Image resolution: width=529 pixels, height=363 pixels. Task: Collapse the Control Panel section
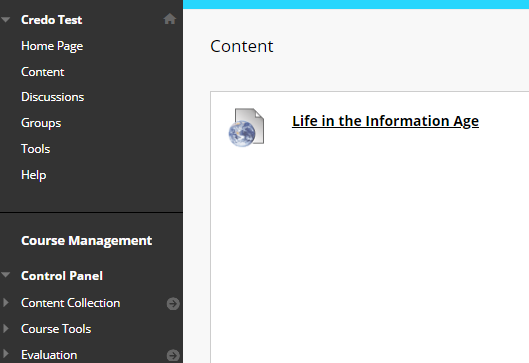(6, 275)
